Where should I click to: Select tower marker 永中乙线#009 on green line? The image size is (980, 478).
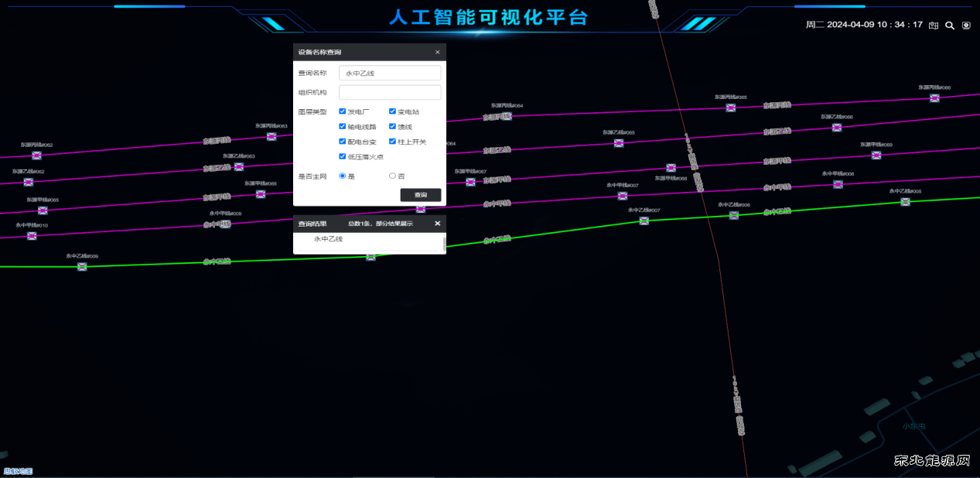pyautogui.click(x=82, y=267)
